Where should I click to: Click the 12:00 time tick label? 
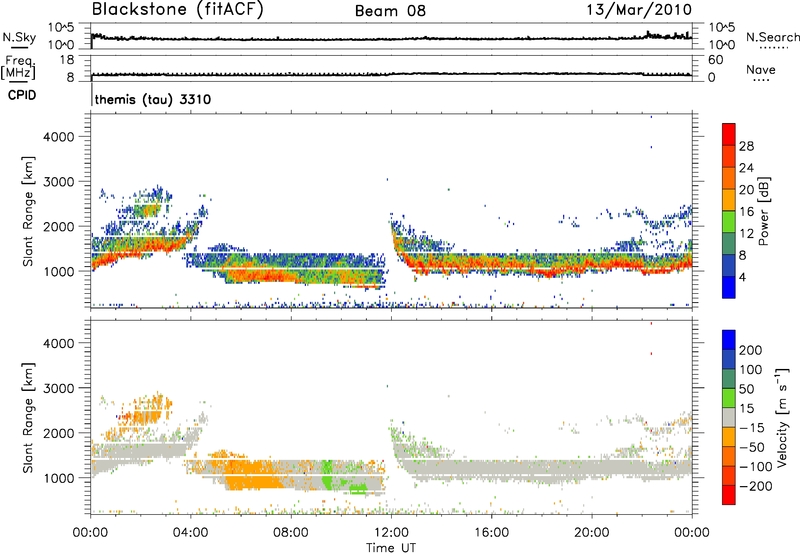tap(391, 533)
